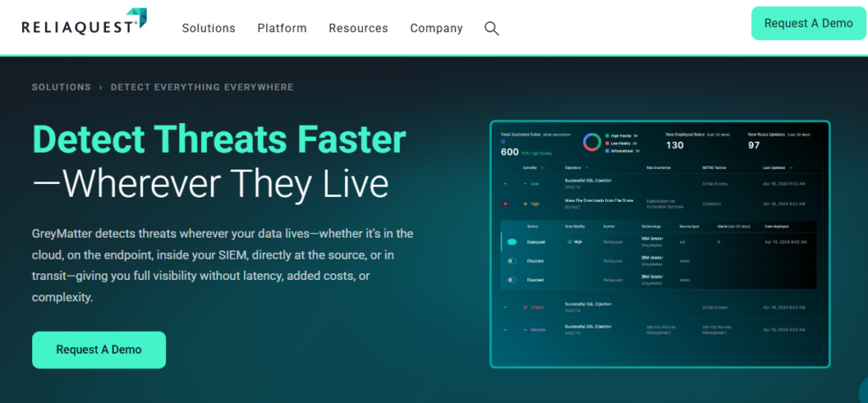868x403 pixels.
Task: Click the Low severity dash icon
Action: (x=526, y=183)
